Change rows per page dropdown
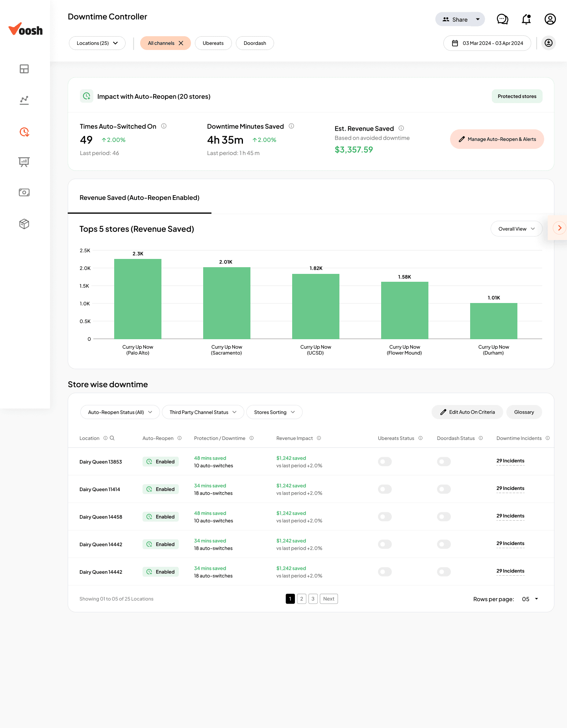The width and height of the screenshot is (567, 728). pos(530,599)
